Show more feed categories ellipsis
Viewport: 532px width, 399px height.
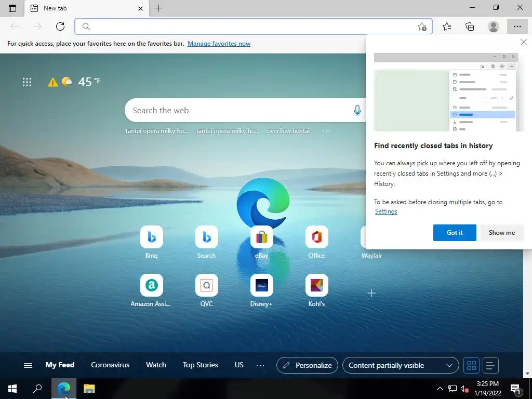point(260,365)
